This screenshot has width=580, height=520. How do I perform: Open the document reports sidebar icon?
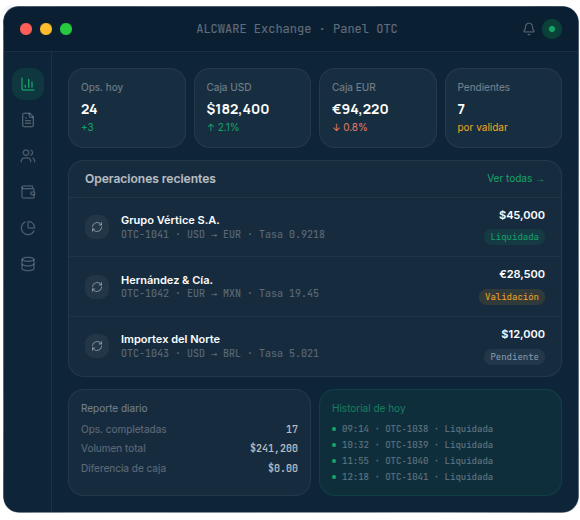click(x=28, y=120)
